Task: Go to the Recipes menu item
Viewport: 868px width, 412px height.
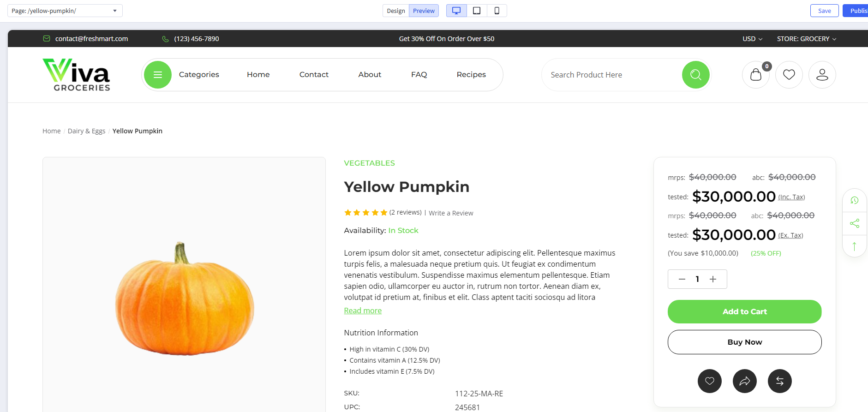Action: pos(471,75)
